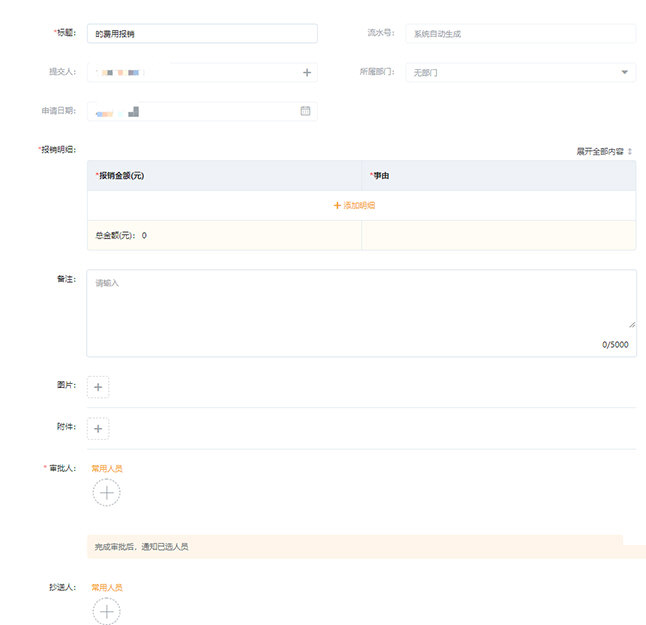Click the 备注 textarea resize handle
The height and width of the screenshot is (625, 646).
coord(631,324)
